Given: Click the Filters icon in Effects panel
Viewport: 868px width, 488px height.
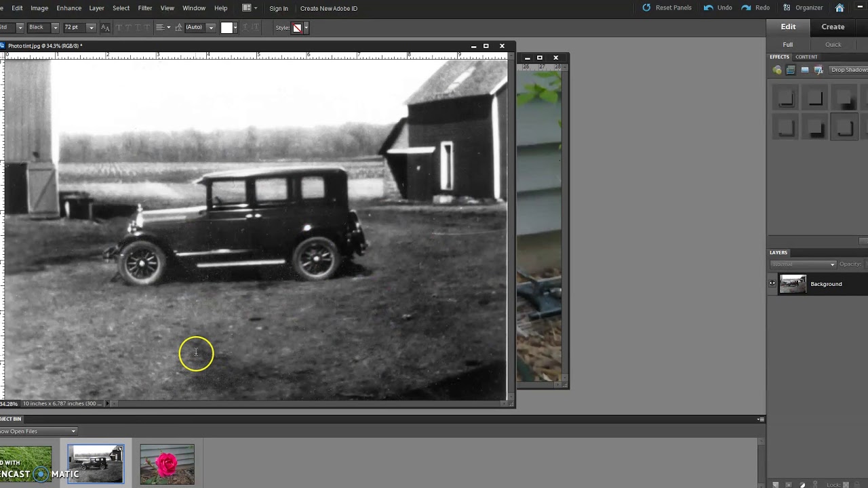Looking at the screenshot, I should (777, 70).
